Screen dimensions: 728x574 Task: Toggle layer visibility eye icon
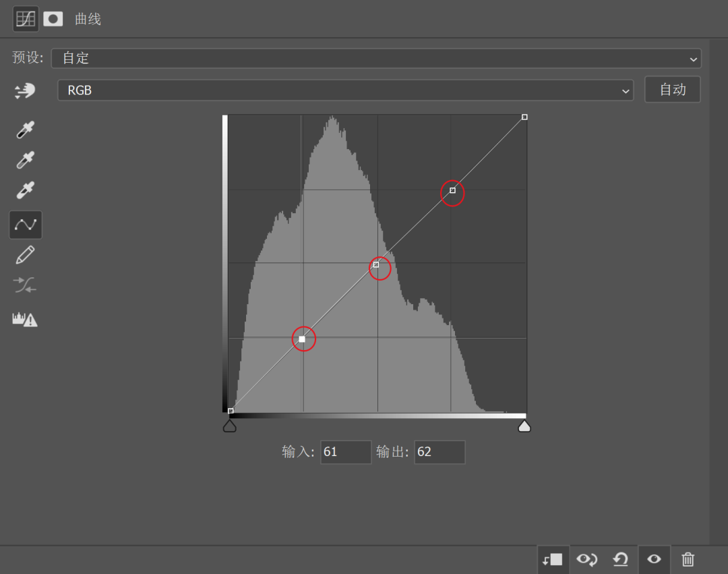click(x=654, y=559)
